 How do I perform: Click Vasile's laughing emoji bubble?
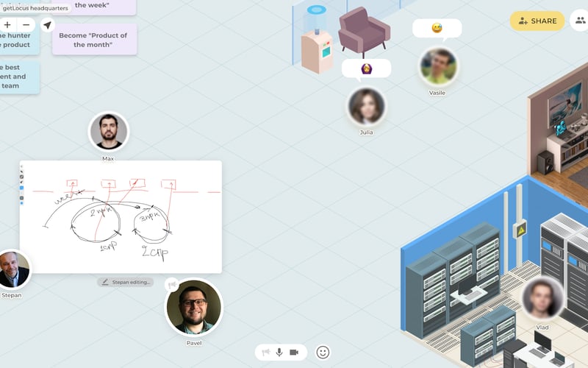pos(437,28)
